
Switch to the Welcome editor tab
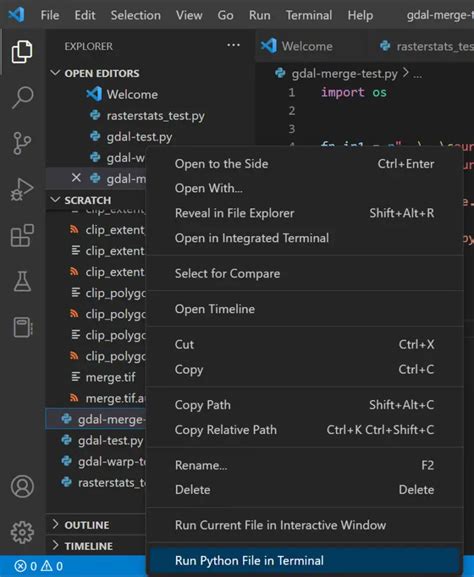tap(307, 46)
